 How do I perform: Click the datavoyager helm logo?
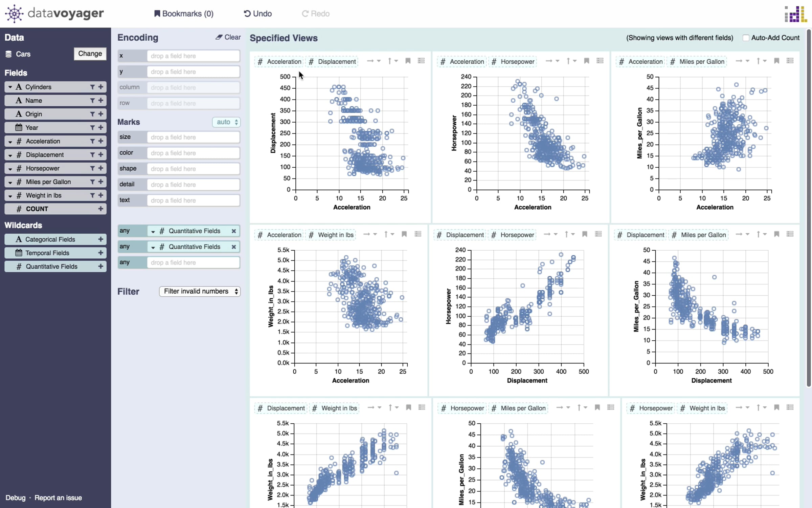point(14,14)
